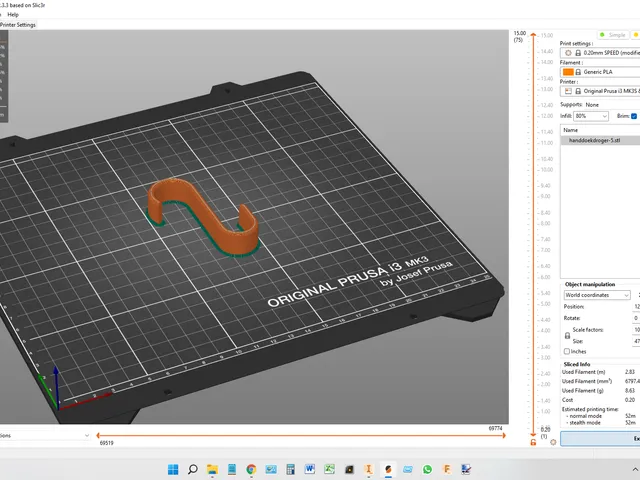Show hidden system tray icons
The width and height of the screenshot is (640, 480).
click(x=635, y=469)
